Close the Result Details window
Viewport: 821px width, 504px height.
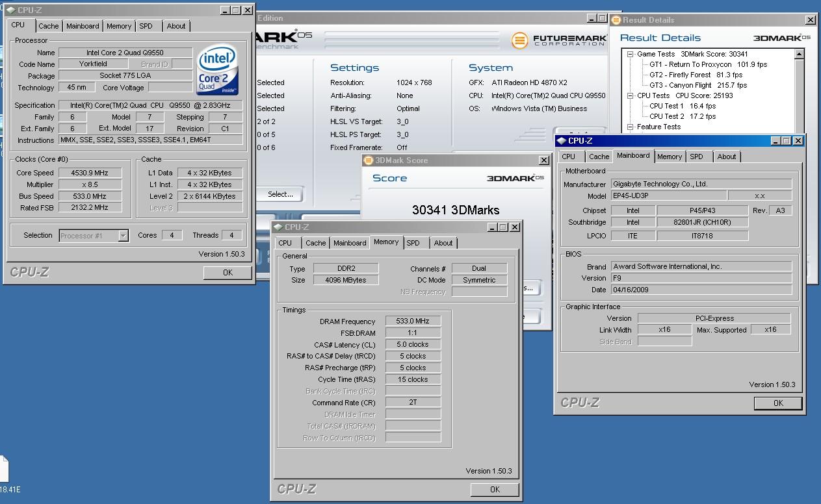pyautogui.click(x=811, y=20)
